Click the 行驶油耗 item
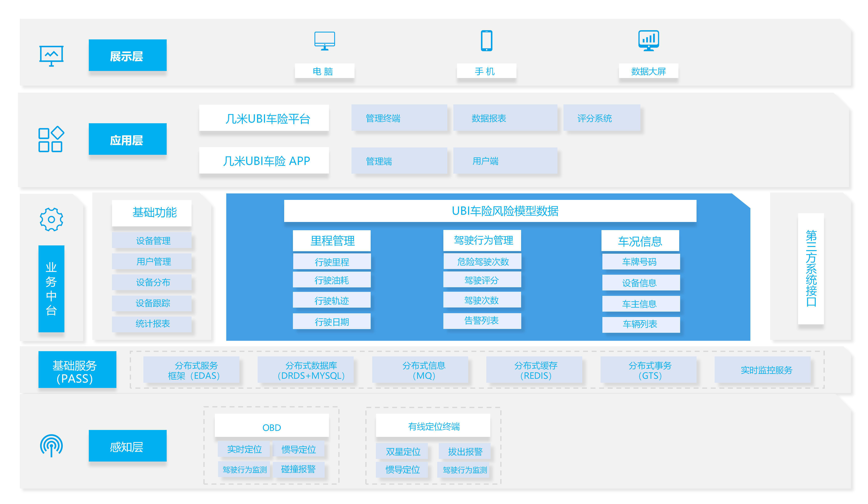 coord(332,280)
